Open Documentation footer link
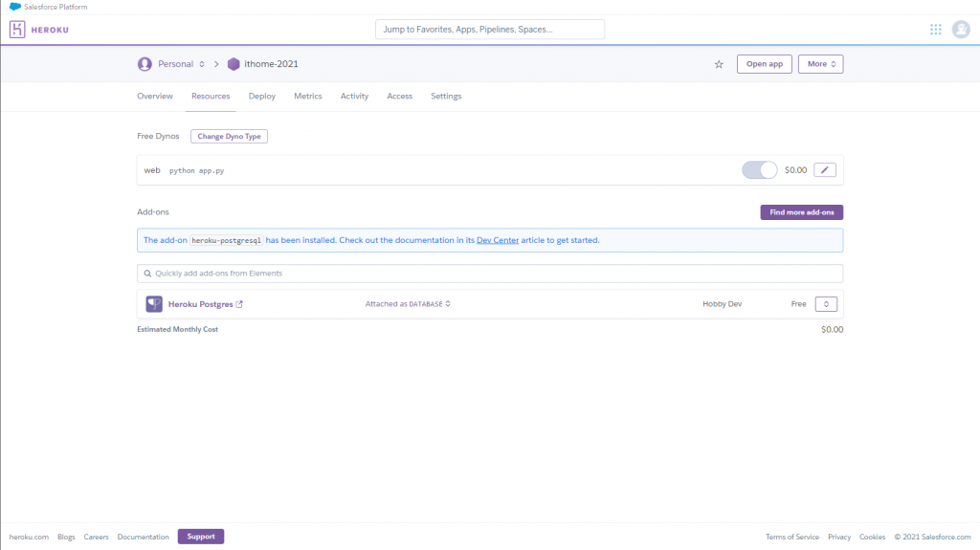Image resolution: width=980 pixels, height=550 pixels. pos(144,537)
